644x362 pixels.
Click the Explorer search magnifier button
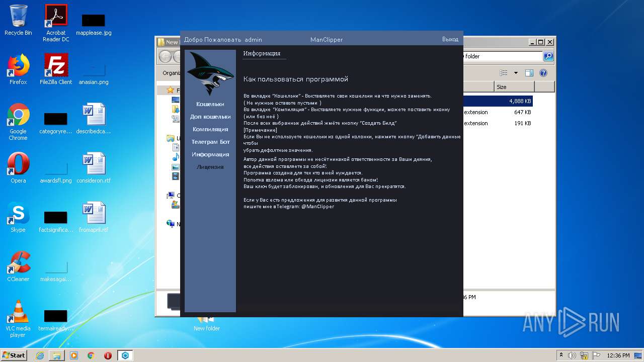[x=548, y=56]
